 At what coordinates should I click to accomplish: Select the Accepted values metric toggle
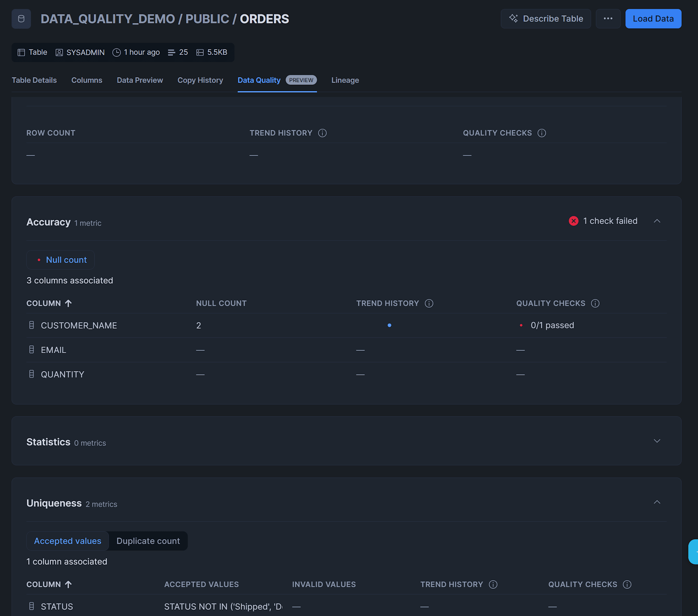67,541
